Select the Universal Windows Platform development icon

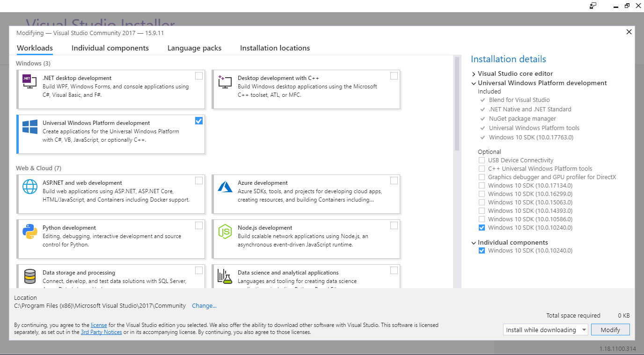point(29,126)
